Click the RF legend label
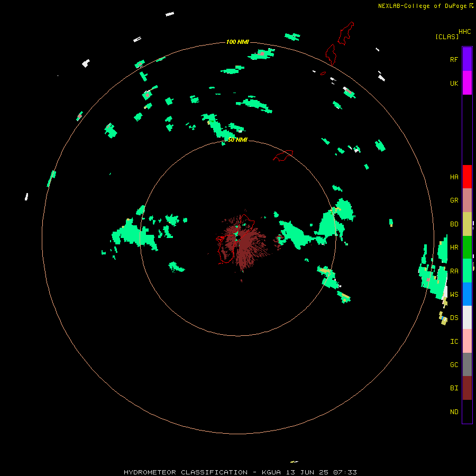Screen dimensions: 476x476 454,60
